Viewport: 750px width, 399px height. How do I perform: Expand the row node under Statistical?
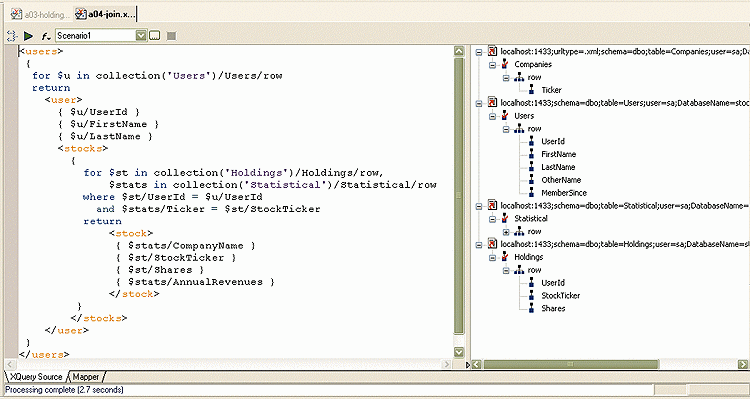(506, 232)
